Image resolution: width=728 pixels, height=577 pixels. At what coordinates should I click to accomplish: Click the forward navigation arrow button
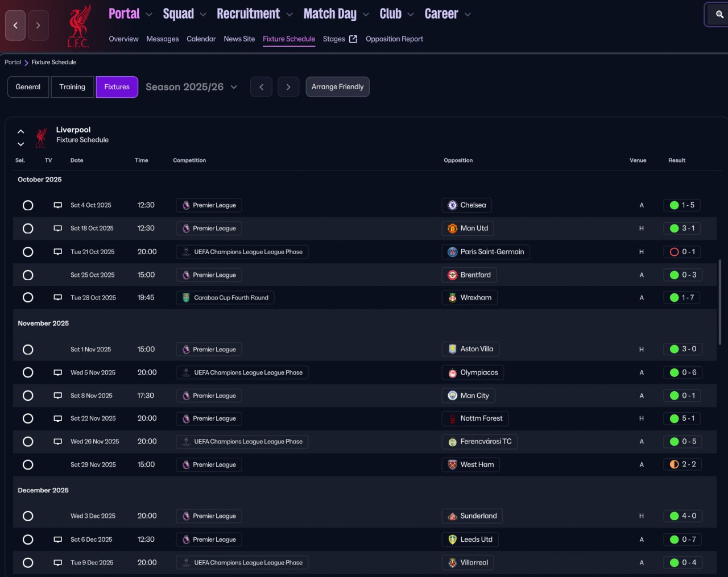[x=38, y=26]
